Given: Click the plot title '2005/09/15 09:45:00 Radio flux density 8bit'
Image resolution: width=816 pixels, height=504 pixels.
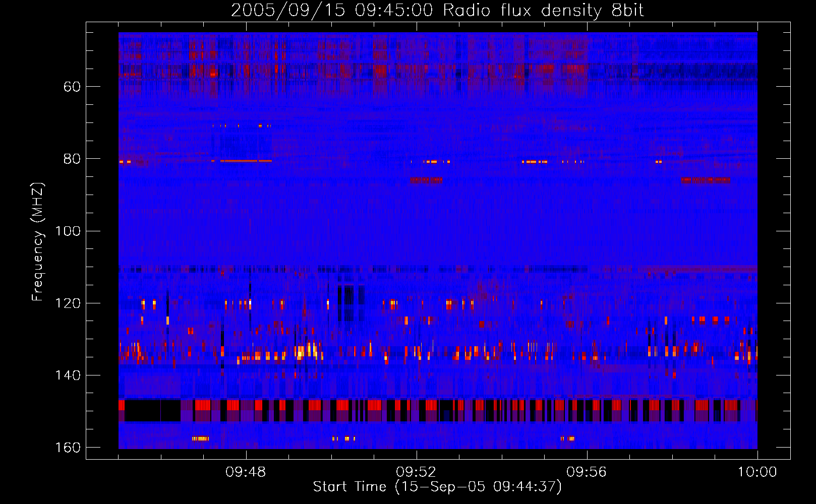Looking at the screenshot, I should coord(437,11).
